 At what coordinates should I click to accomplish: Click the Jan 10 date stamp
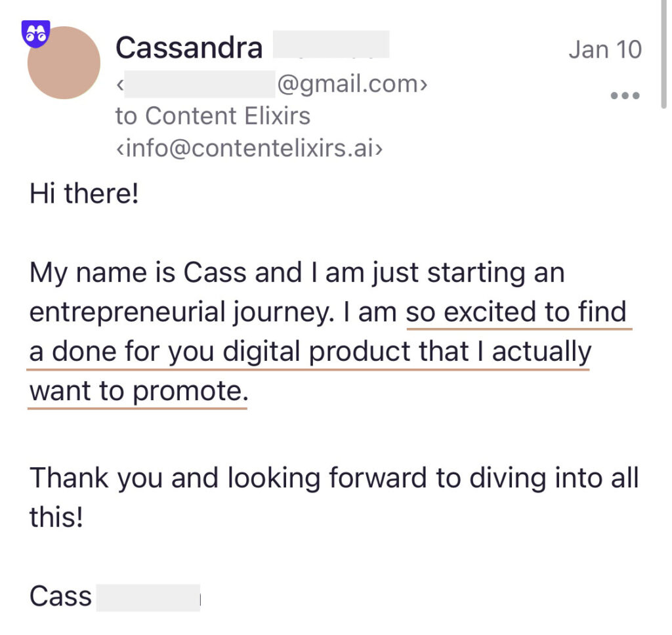[605, 49]
